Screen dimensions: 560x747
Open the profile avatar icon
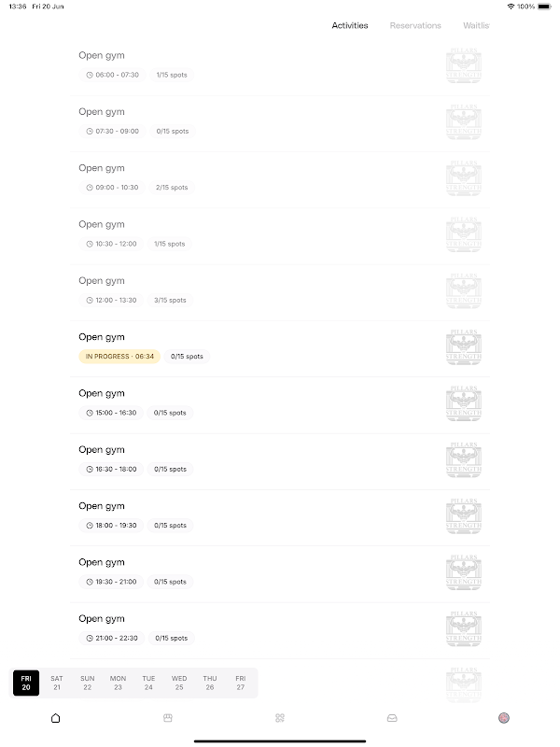(504, 718)
